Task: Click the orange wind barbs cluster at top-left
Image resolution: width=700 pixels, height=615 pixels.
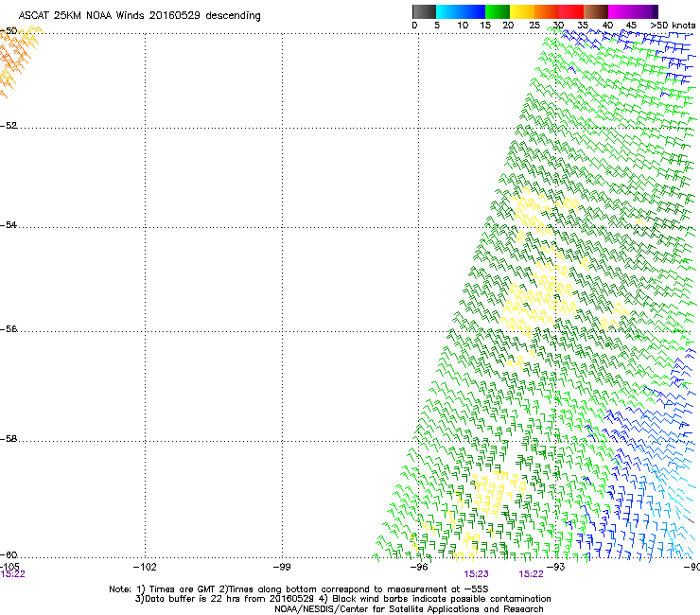Action: coord(20,61)
